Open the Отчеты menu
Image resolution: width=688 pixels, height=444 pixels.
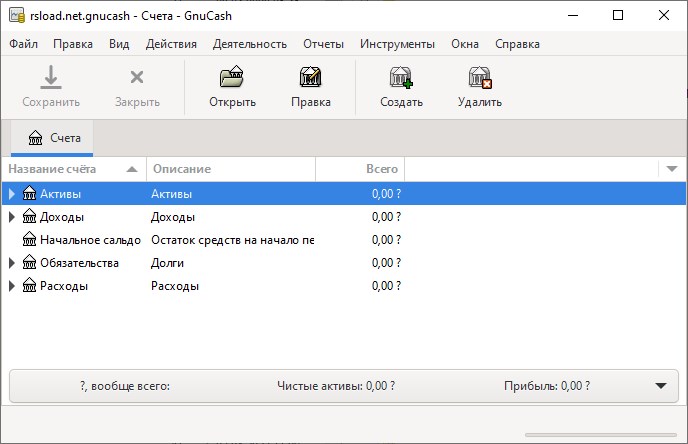tap(323, 44)
